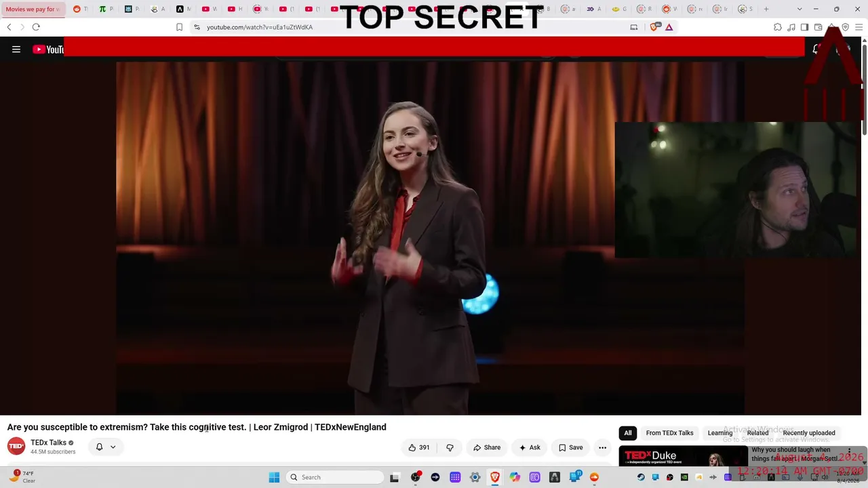This screenshot has height=488, width=868.
Task: Open the Extensions puzzle icon
Action: tap(778, 27)
